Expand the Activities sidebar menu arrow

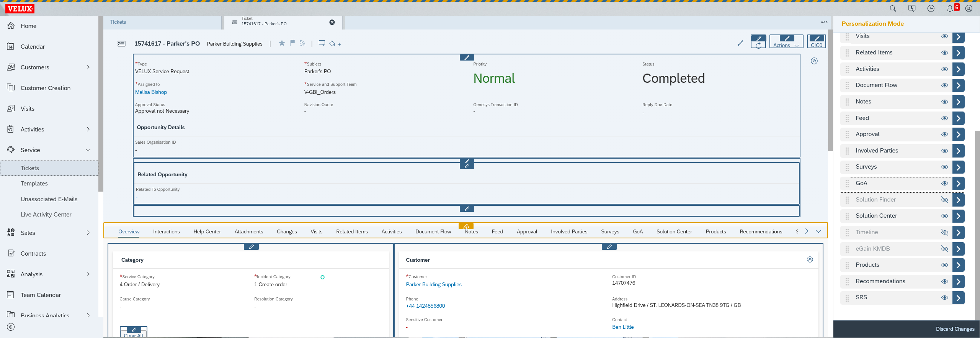pyautogui.click(x=88, y=129)
